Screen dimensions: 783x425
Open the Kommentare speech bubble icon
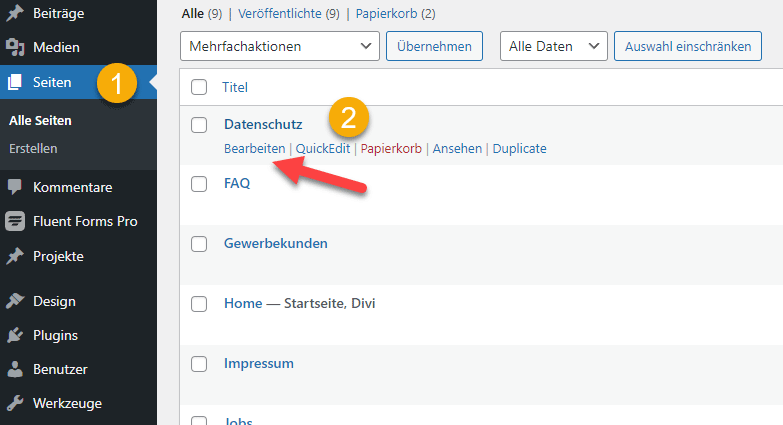coord(15,187)
